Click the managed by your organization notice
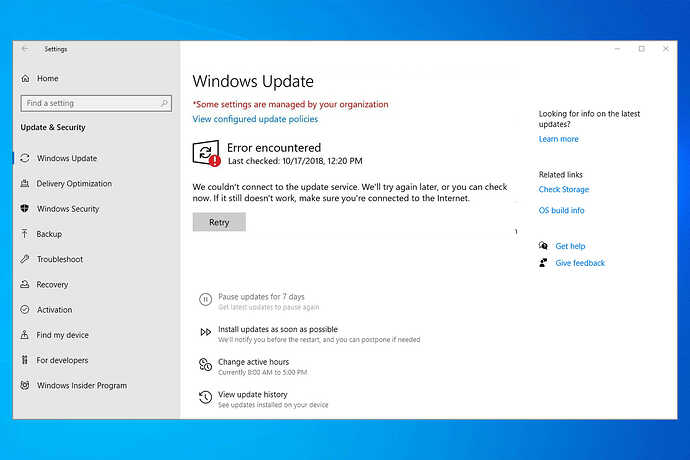Viewport: 690px width, 460px height. pos(290,104)
